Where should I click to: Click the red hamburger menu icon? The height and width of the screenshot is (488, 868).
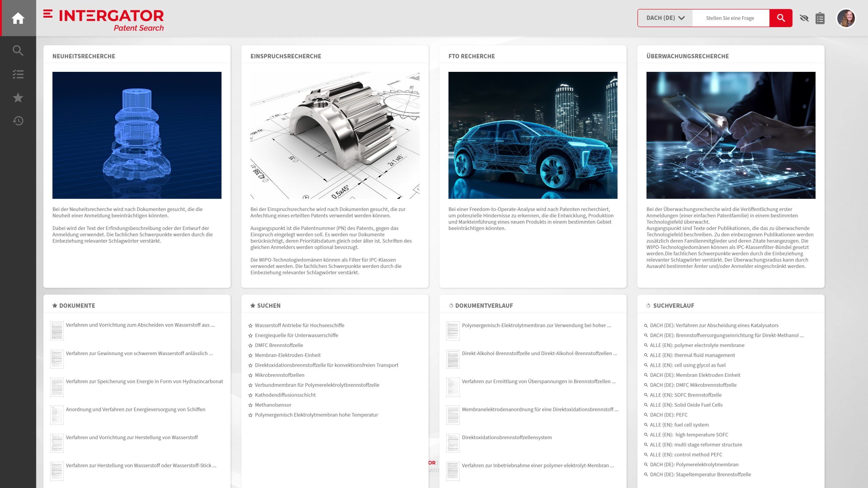point(48,14)
